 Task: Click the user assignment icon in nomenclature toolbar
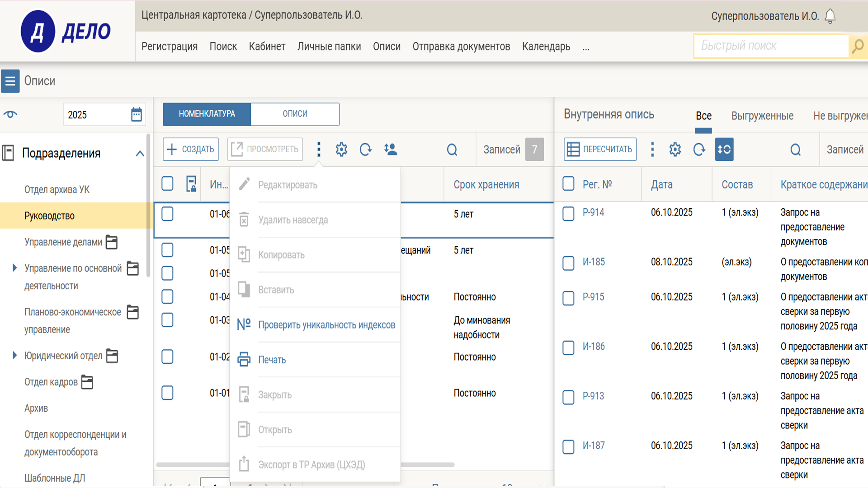(390, 150)
